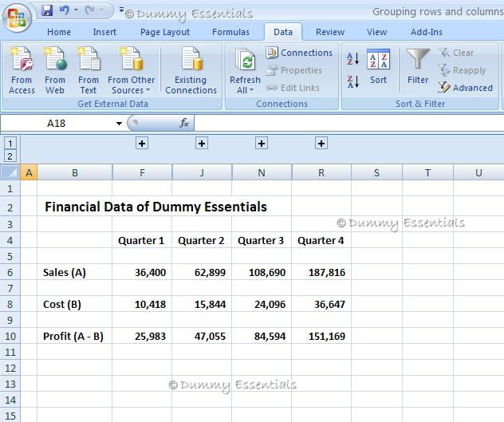504x422 pixels.
Task: Select the 'Cost (B)' label cell
Action: (x=75, y=304)
